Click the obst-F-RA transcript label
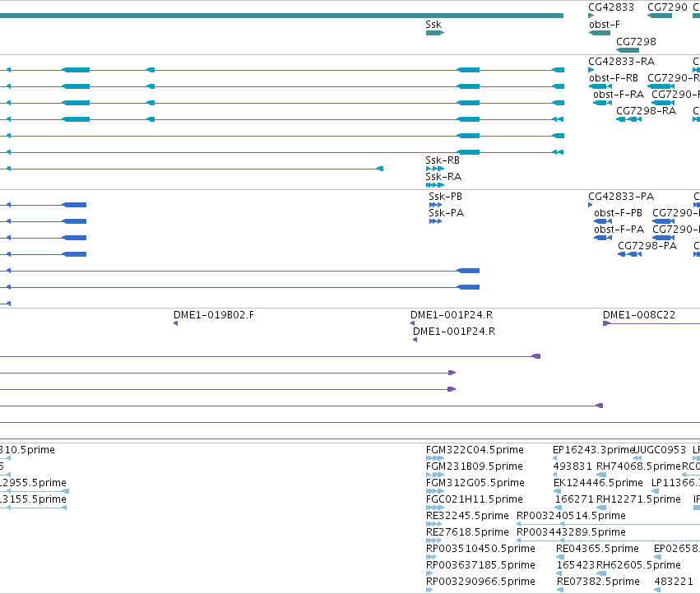 (x=619, y=95)
